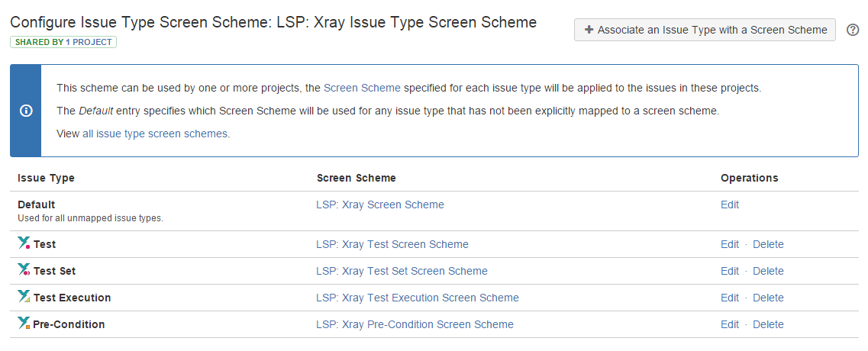Click 'Used for all unmapped issue types.' text
868x351 pixels.
(x=90, y=218)
